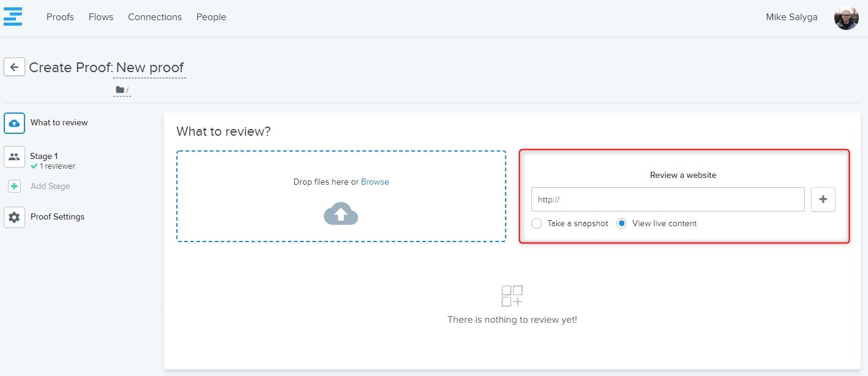Select the Take a snapshot radio option
This screenshot has width=868, height=376.
[x=537, y=224]
